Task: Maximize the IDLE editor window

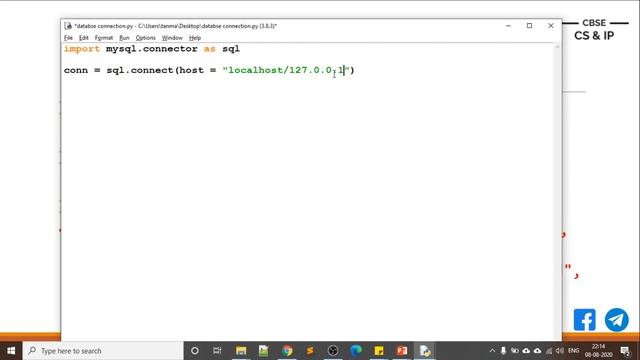Action: pos(529,26)
